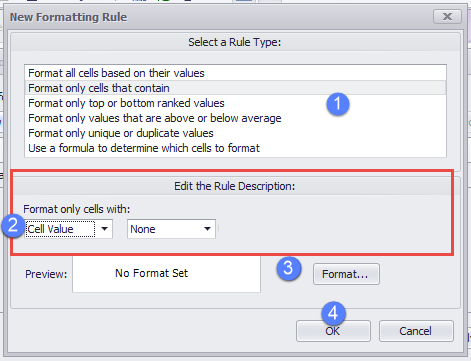The width and height of the screenshot is (471, 361).
Task: Confirm the rule with OK
Action: 333,331
